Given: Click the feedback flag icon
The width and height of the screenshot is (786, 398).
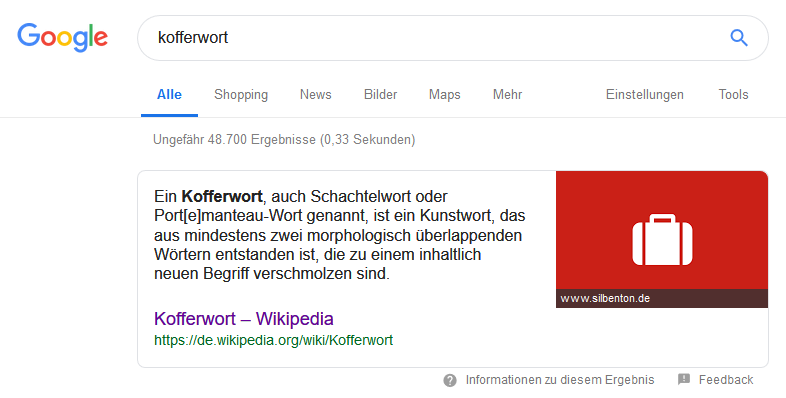Looking at the screenshot, I should point(684,379).
